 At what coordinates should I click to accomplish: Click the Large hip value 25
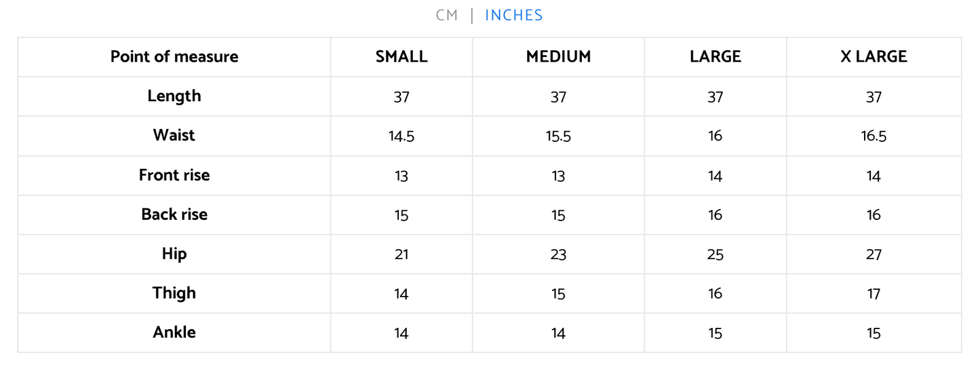point(716,254)
